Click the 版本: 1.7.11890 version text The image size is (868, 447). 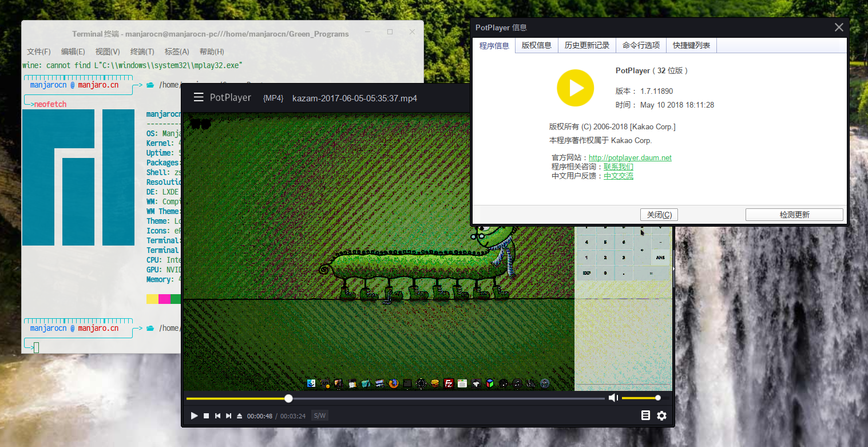pos(644,91)
